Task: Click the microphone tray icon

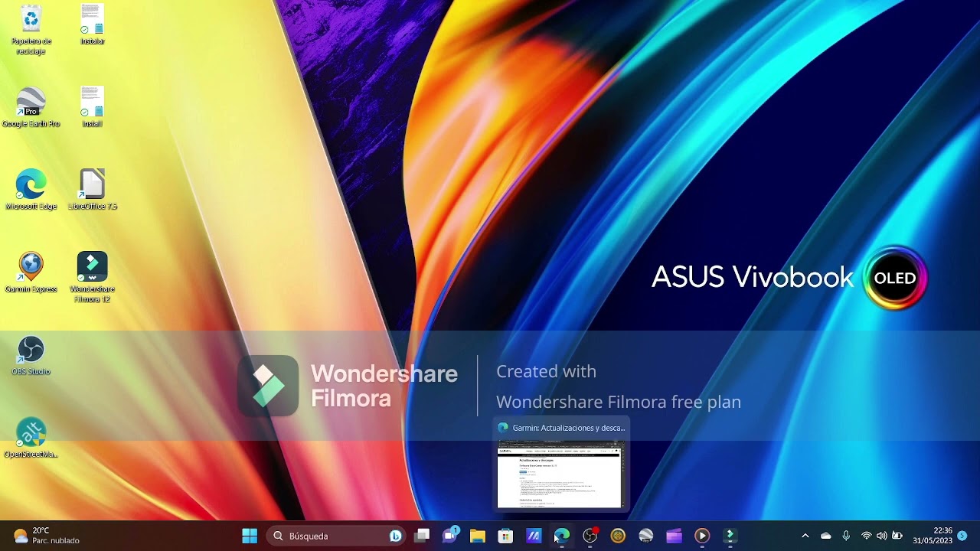Action: [x=846, y=536]
